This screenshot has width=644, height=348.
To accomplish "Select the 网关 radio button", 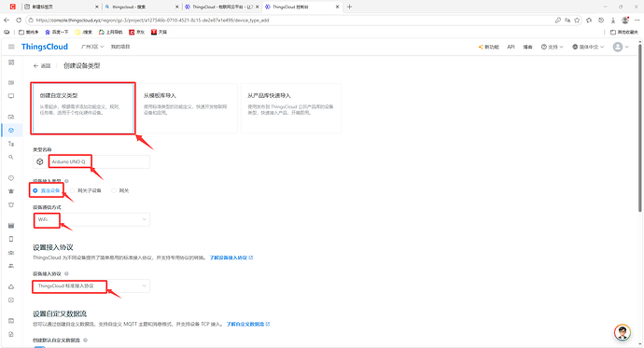I will (x=120, y=190).
